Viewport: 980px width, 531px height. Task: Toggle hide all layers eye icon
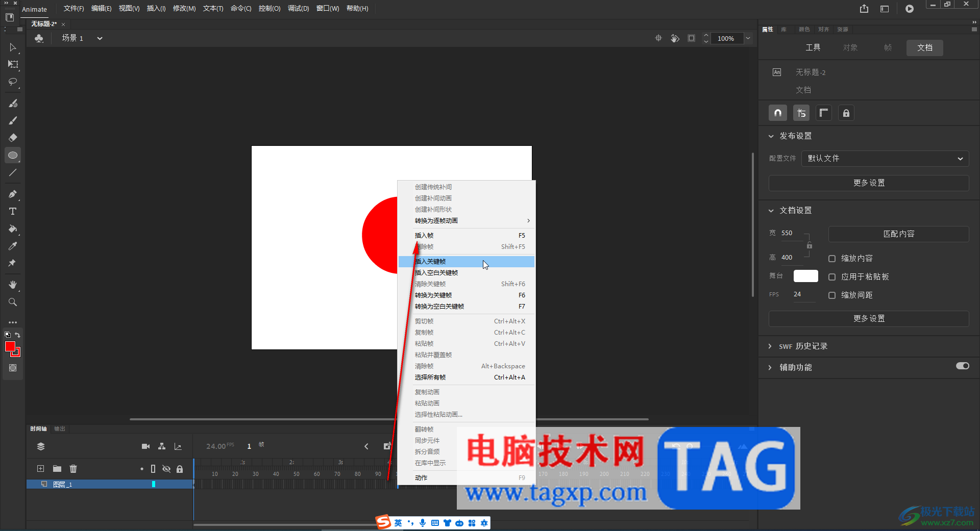tap(166, 469)
